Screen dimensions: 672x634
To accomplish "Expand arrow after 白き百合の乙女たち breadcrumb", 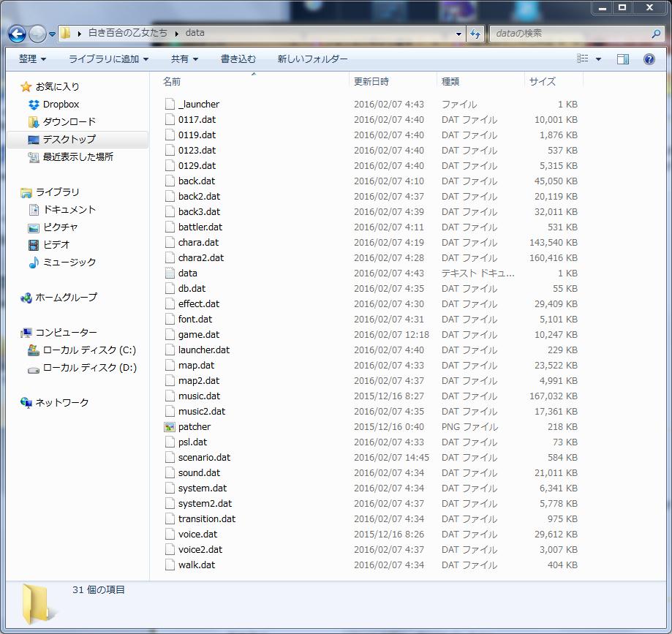I will [176, 34].
